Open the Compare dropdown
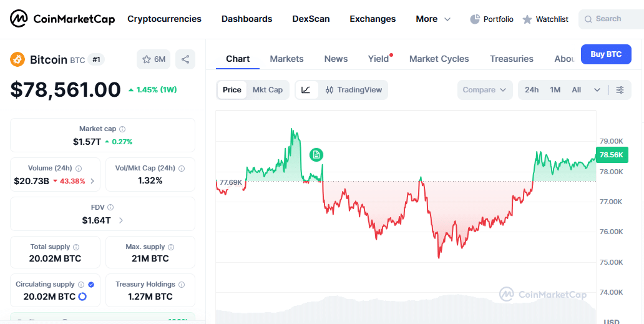The image size is (644, 324). 485,90
